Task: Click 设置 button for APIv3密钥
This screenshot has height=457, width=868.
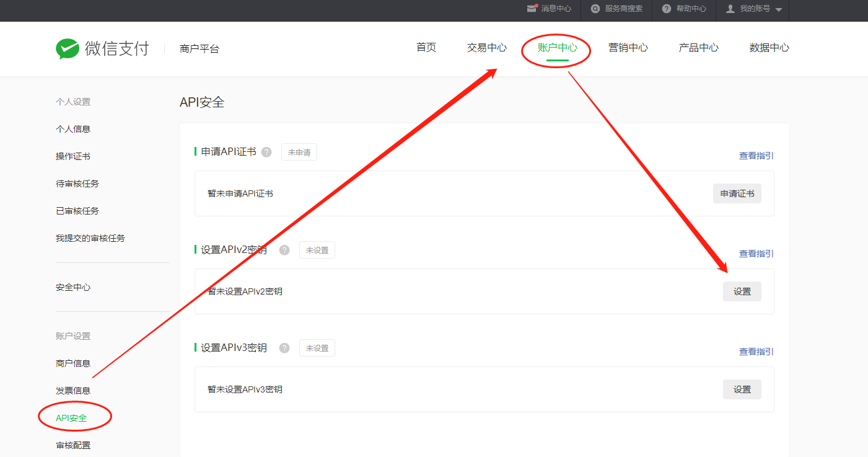Action: [742, 389]
